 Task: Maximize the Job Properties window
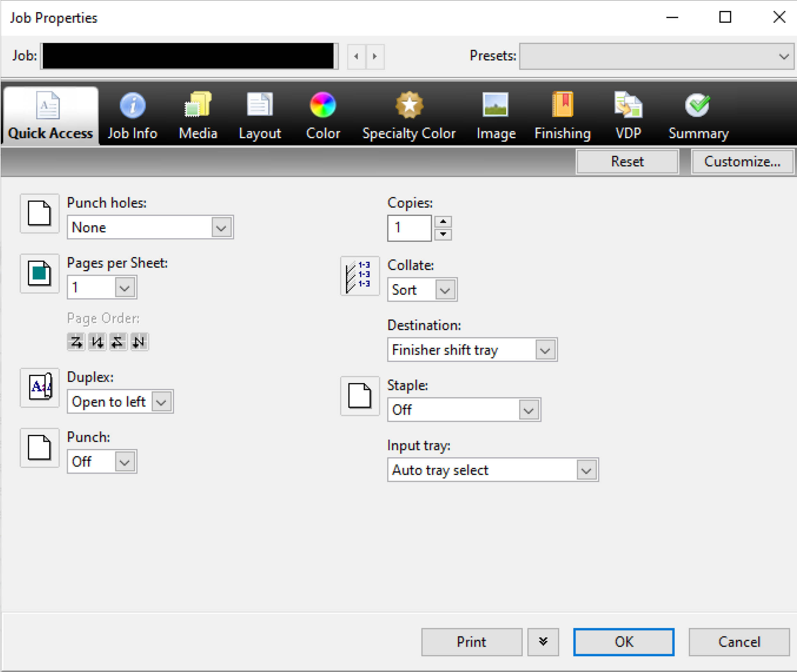[725, 18]
